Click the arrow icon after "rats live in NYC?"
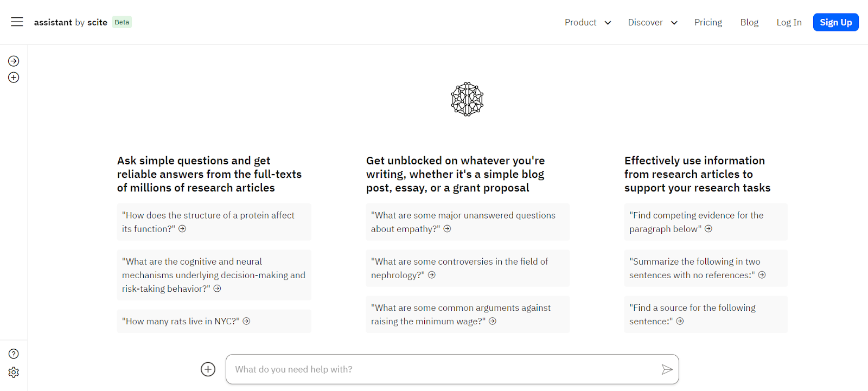Screen dimensions: 868x391 [246, 321]
